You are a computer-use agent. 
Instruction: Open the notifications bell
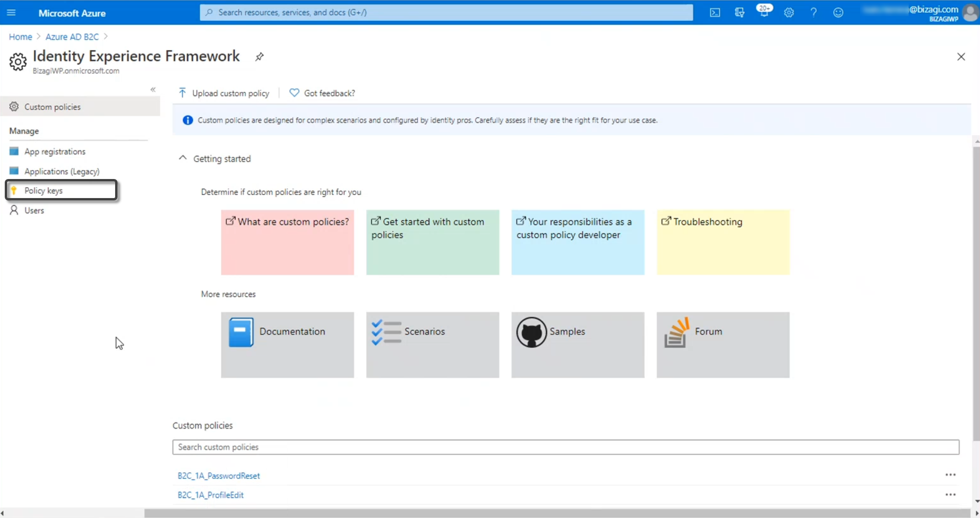pyautogui.click(x=764, y=12)
